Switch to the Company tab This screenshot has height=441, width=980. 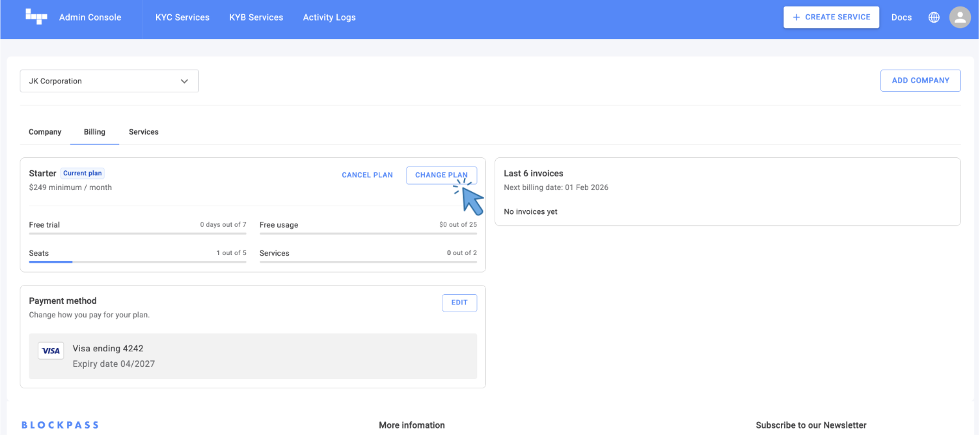pyautogui.click(x=45, y=132)
